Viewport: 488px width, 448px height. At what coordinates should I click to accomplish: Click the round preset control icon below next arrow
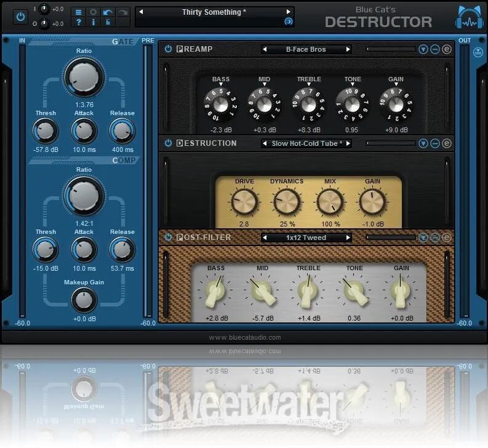[x=289, y=22]
